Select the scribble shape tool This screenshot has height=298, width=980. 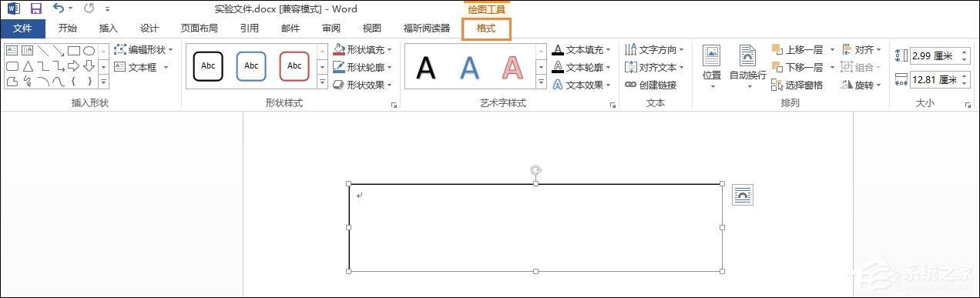point(27,82)
